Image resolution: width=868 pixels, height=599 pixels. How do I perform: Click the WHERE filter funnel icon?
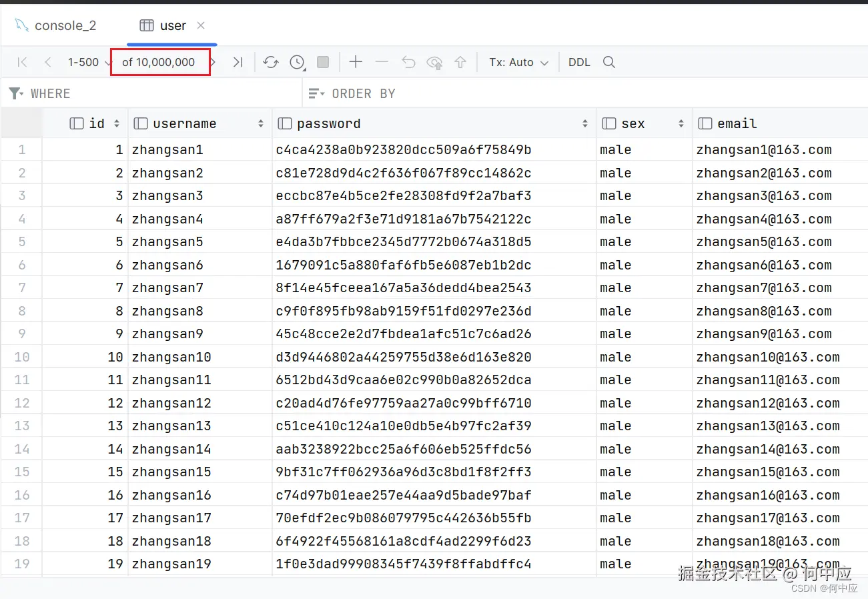click(x=16, y=94)
